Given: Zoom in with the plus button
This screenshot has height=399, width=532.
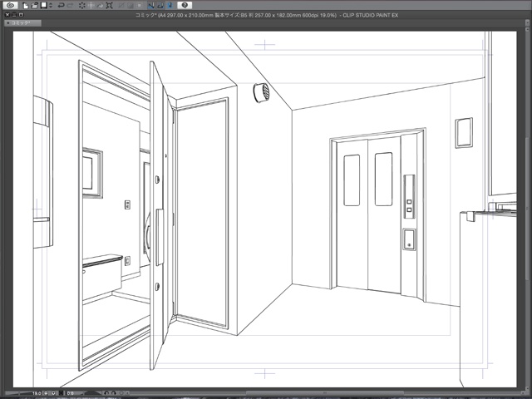Looking at the screenshot, I should 53,393.
